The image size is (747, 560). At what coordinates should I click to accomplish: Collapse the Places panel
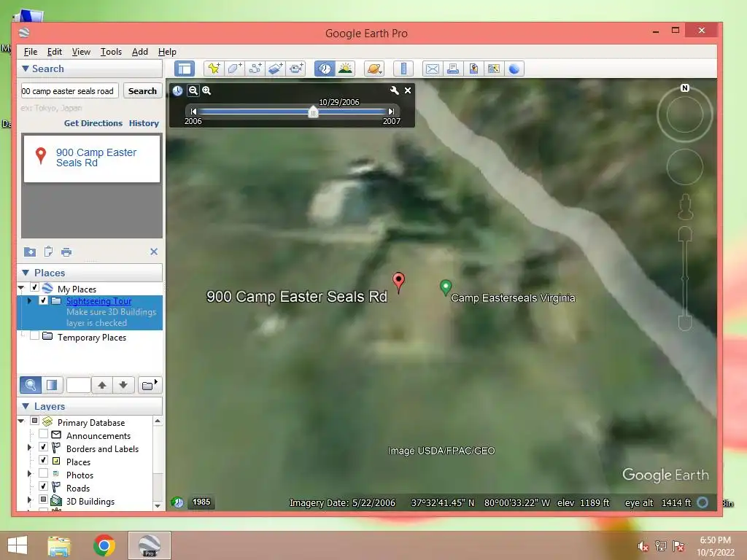pyautogui.click(x=26, y=273)
